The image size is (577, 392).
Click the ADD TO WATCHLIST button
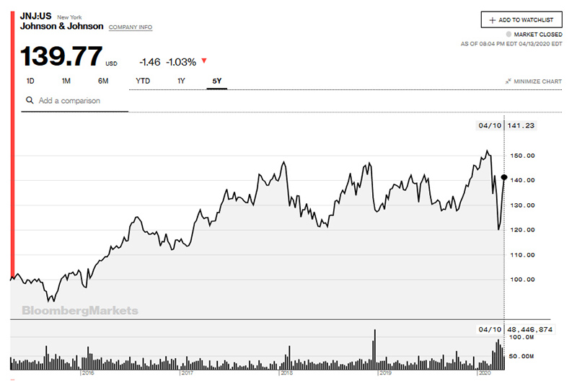coord(521,20)
